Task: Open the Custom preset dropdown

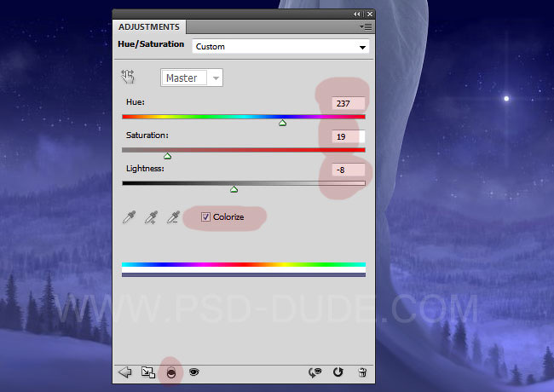Action: [x=280, y=47]
